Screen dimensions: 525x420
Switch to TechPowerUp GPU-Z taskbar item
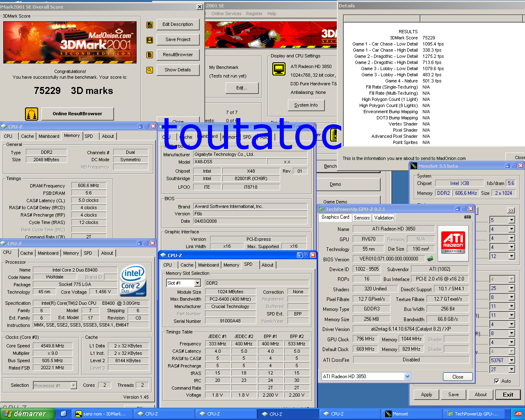coord(474,414)
